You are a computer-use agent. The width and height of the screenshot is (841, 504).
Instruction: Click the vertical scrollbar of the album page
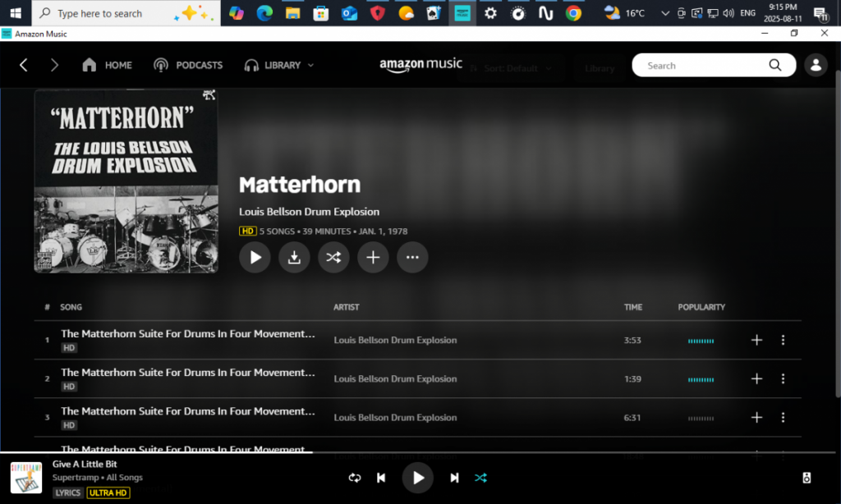tap(838, 233)
